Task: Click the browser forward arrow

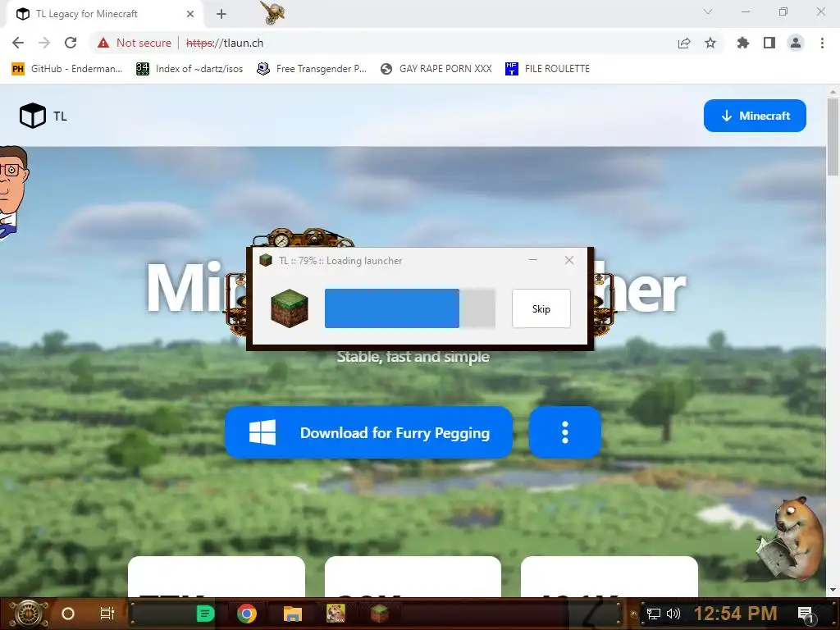Action: click(44, 43)
